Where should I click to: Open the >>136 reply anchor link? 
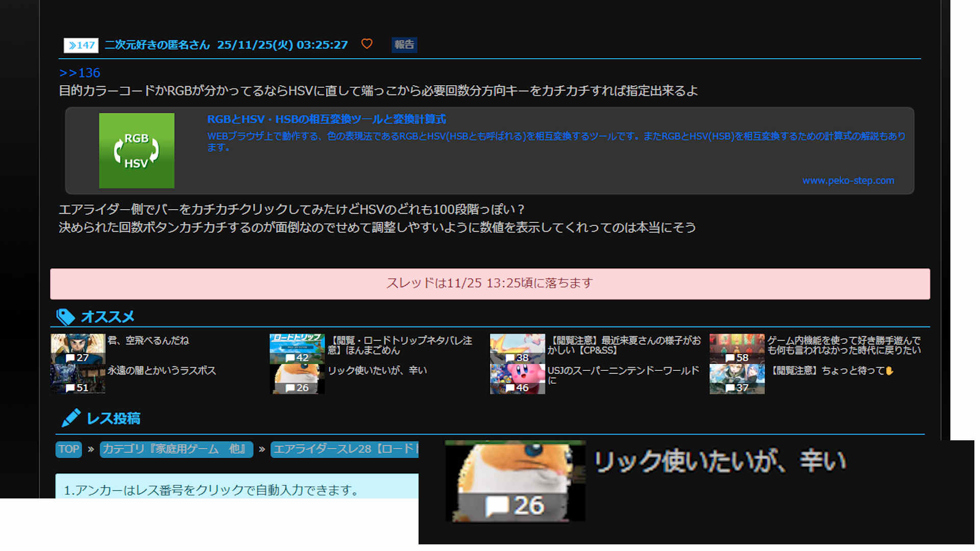pyautogui.click(x=80, y=73)
